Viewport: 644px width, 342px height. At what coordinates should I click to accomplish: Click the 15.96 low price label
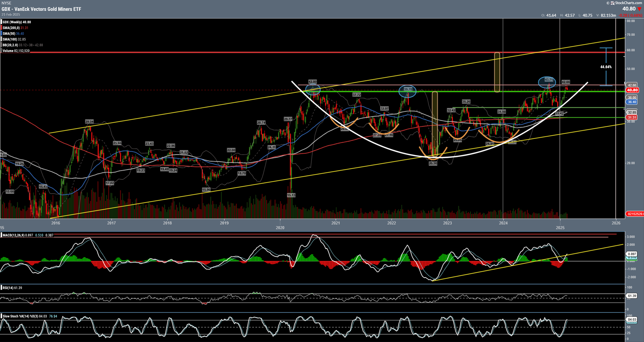206,190
